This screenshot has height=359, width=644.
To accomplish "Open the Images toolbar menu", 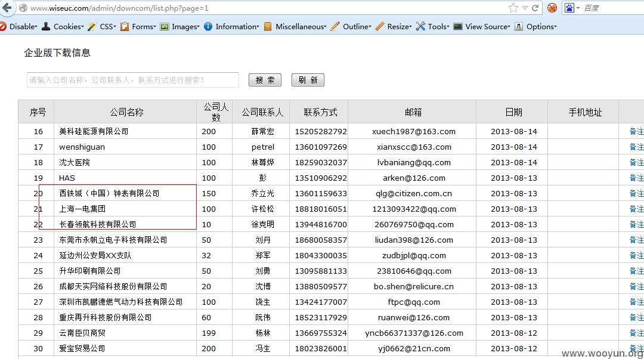I will click(185, 26).
